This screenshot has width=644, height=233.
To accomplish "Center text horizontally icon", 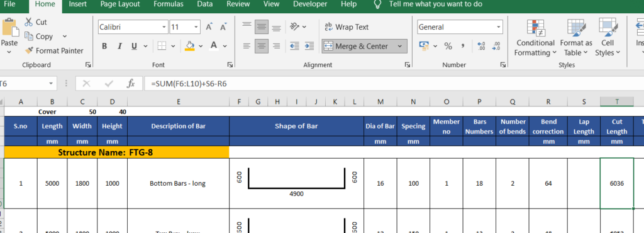I will click(262, 46).
